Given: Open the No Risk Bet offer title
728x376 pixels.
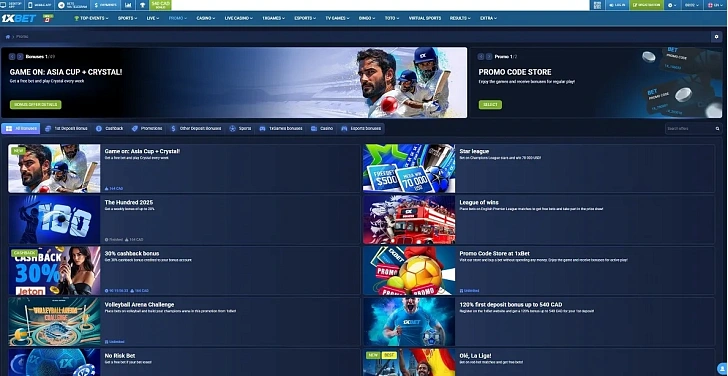Looking at the screenshot, I should tap(120, 356).
